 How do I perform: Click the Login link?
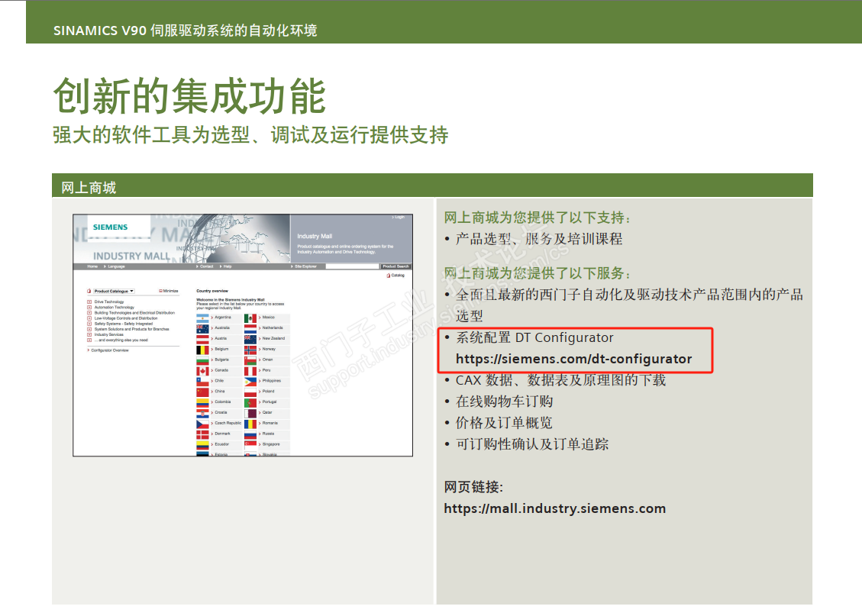[399, 218]
